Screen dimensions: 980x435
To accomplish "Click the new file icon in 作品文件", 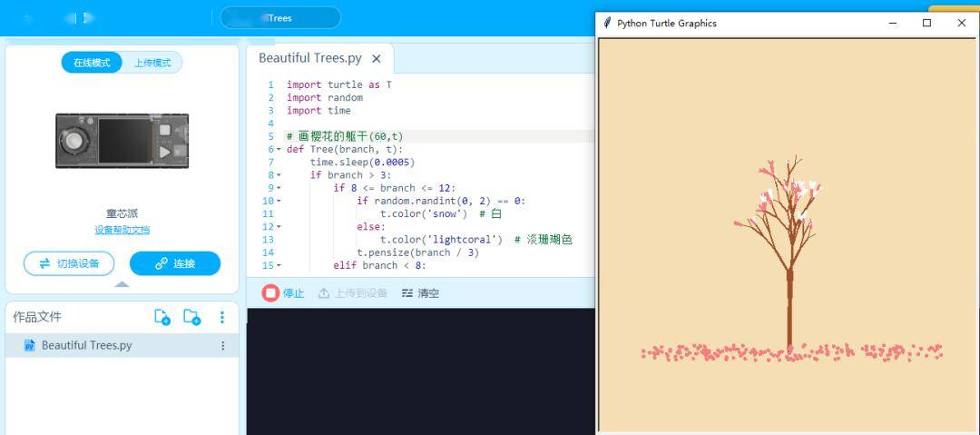I will (162, 317).
